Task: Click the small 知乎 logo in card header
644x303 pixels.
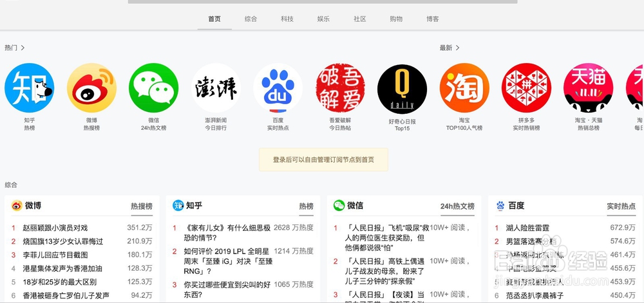Action: click(x=178, y=205)
